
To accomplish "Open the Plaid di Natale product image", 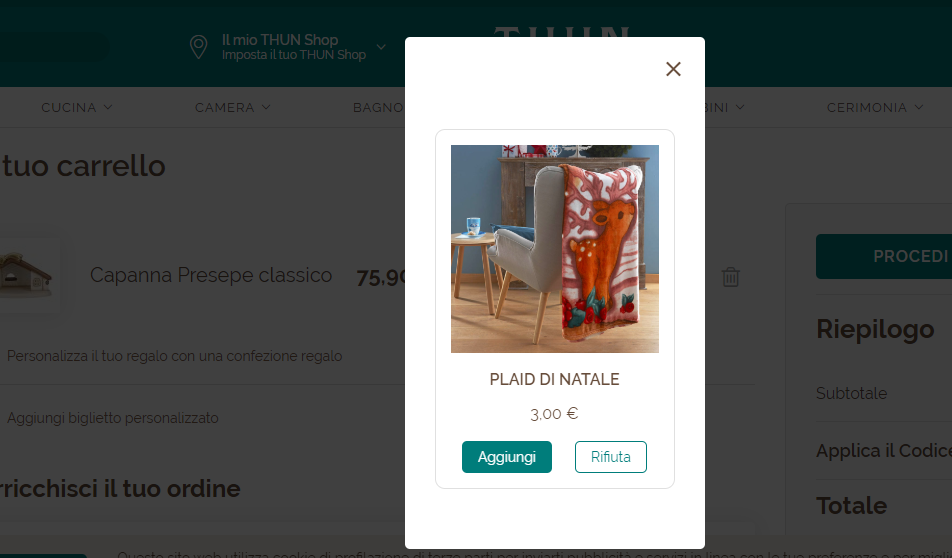I will pos(554,248).
